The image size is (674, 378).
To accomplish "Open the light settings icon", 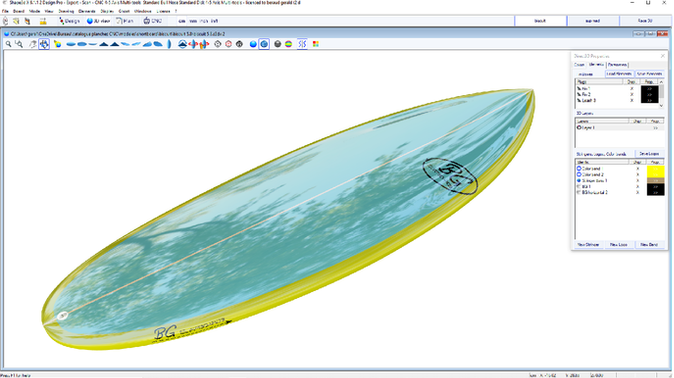I will tap(57, 44).
